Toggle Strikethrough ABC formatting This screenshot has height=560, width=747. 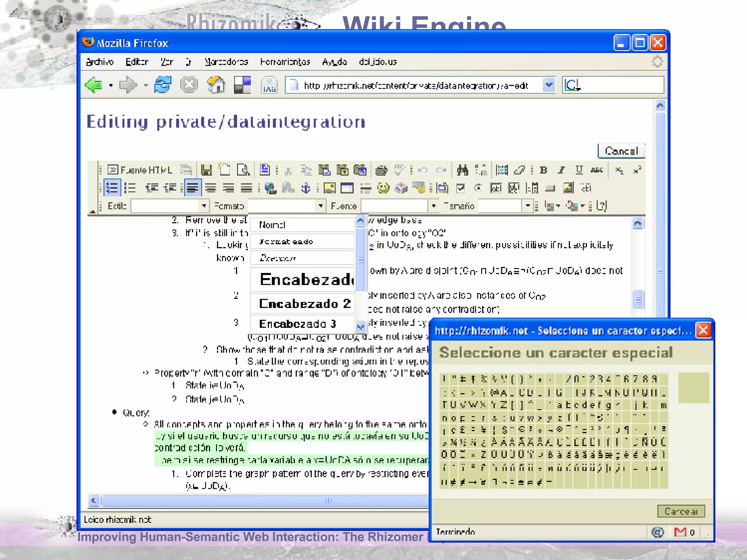[597, 170]
